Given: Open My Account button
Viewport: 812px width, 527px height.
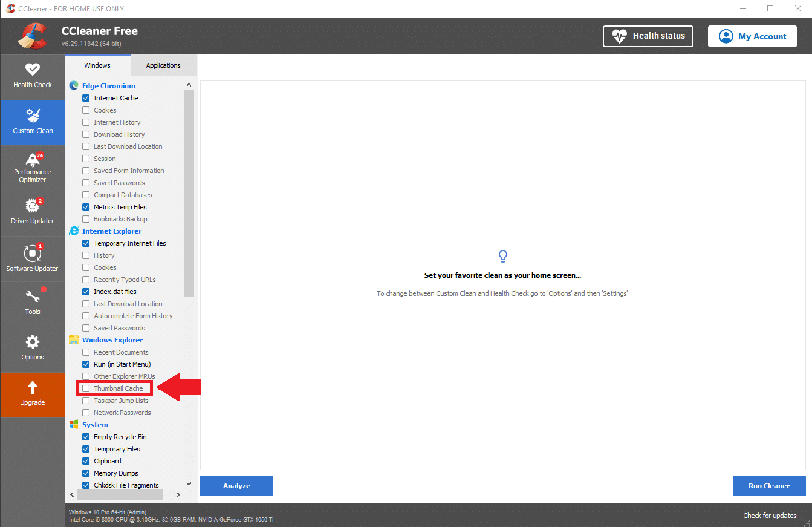Looking at the screenshot, I should click(753, 36).
